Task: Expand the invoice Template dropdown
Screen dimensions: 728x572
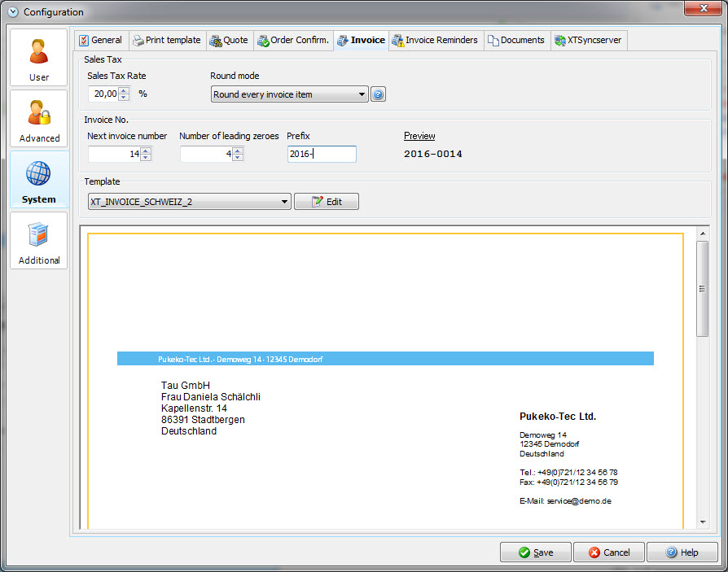Action: click(283, 202)
